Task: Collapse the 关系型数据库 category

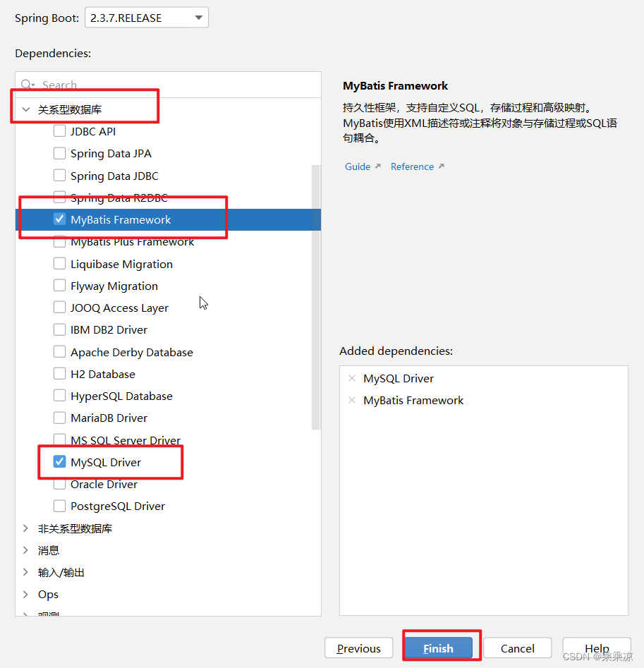Action: click(26, 109)
